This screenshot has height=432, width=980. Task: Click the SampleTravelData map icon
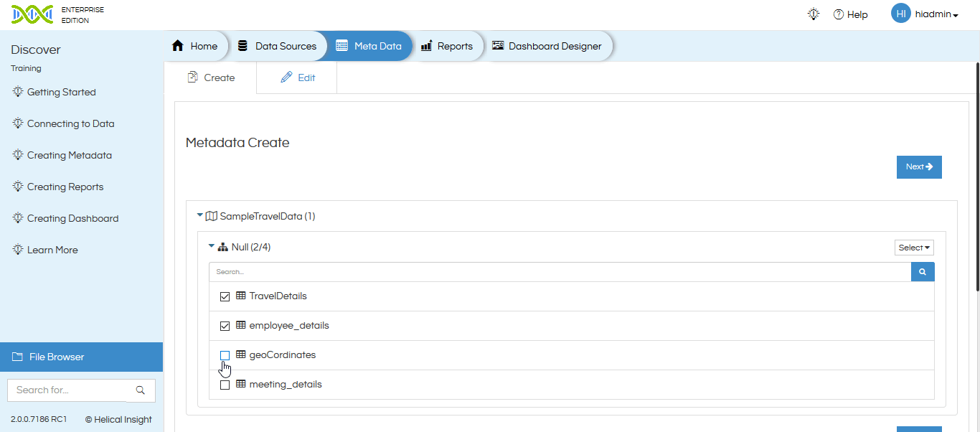point(211,216)
